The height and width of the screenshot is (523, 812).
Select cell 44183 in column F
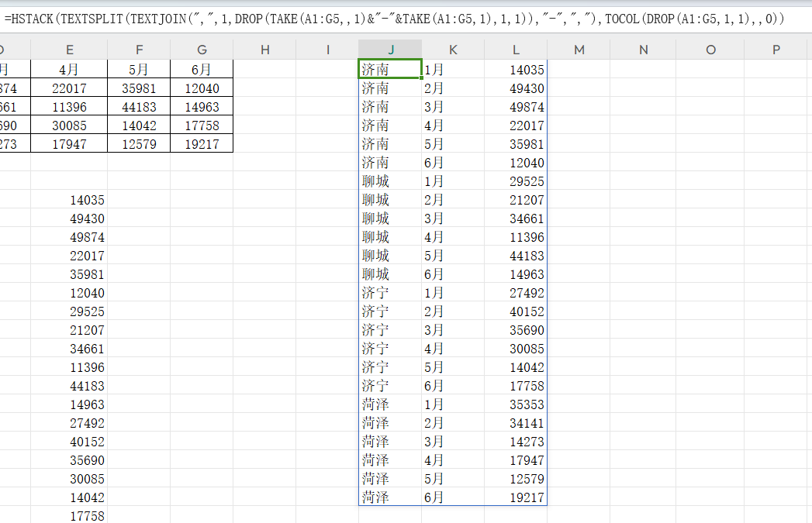point(139,107)
